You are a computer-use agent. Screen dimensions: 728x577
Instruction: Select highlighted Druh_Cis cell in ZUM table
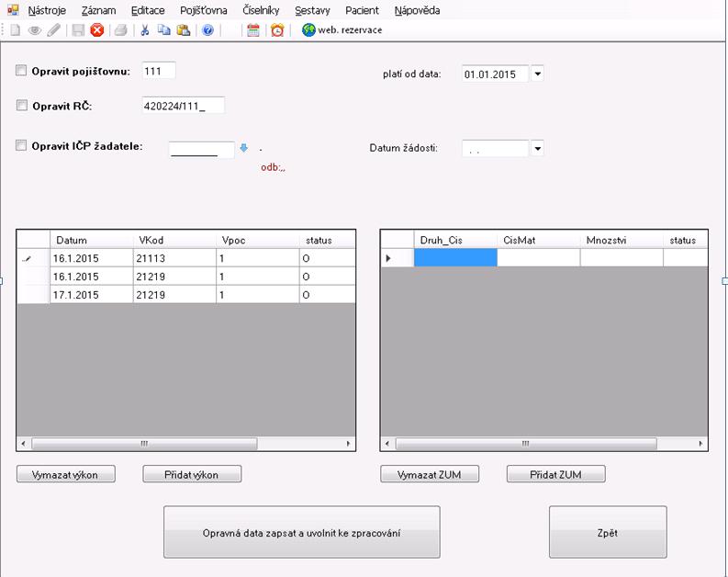click(x=455, y=257)
